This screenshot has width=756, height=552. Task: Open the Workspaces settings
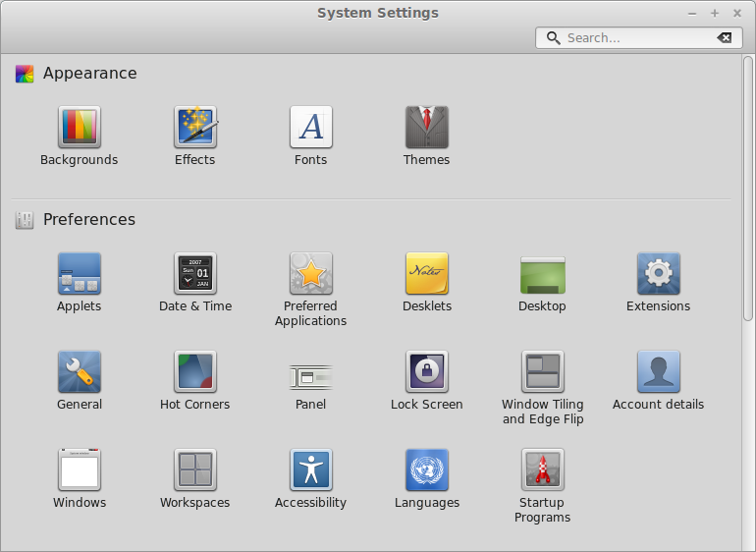point(194,470)
